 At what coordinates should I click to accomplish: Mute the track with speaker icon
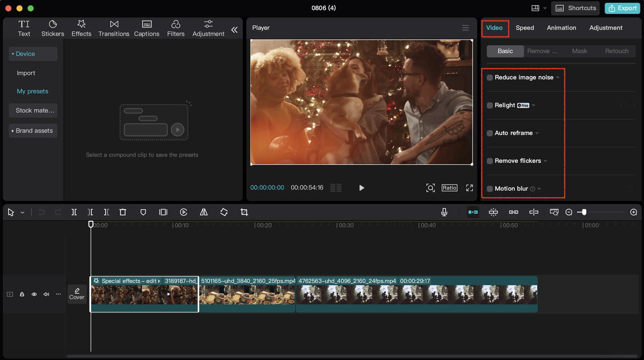46,294
